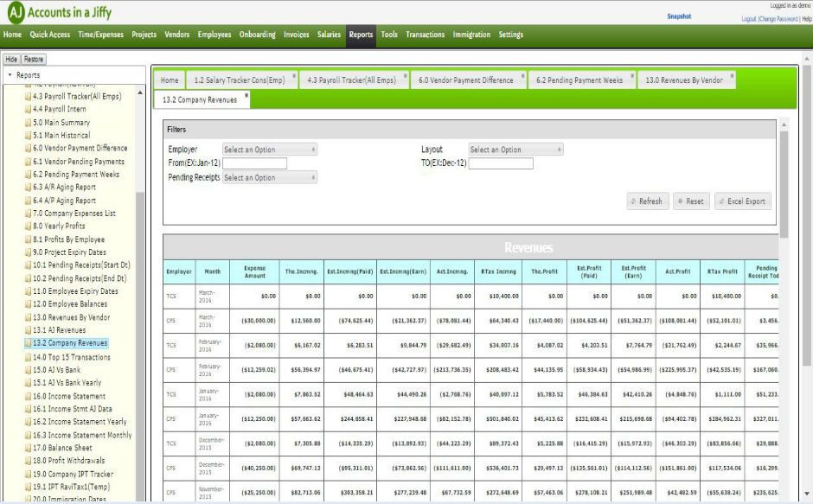Click the Excel Export button
This screenshot has width=813, height=504.
click(x=742, y=201)
